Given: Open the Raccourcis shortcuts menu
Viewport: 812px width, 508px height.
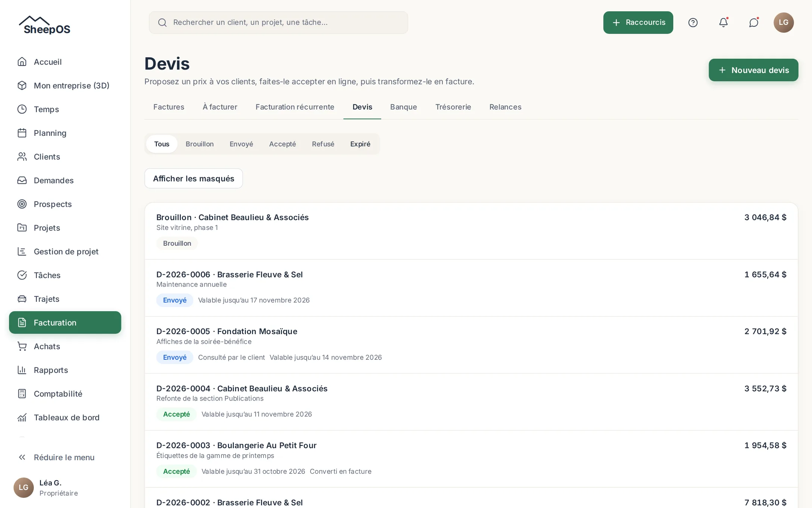Looking at the screenshot, I should pos(638,23).
